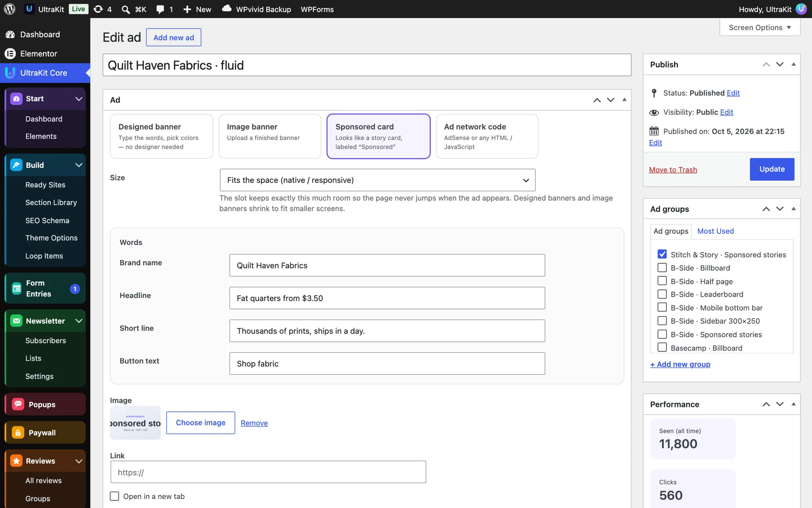Click the Headline input field
Screen dimensions: 812x508
(x=387, y=298)
